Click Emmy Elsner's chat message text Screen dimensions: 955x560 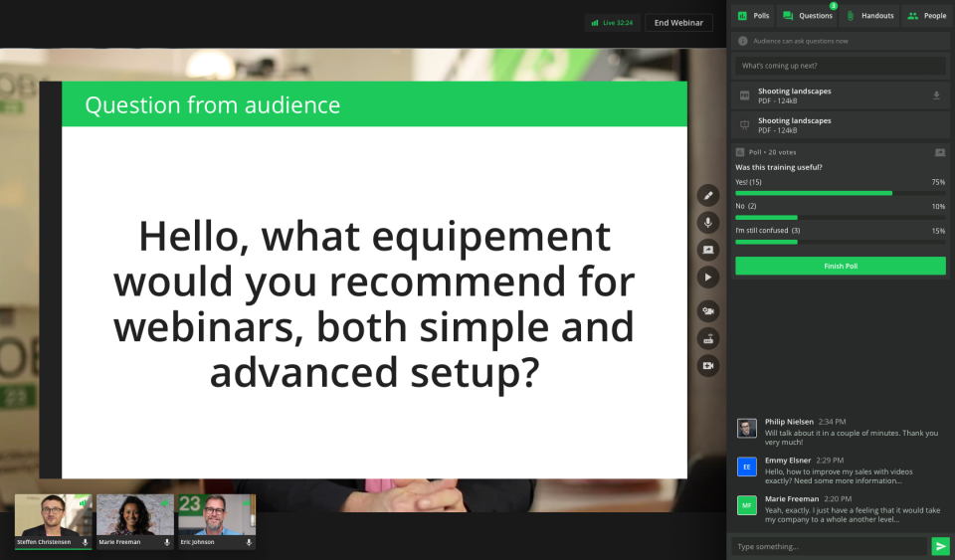[x=839, y=476]
